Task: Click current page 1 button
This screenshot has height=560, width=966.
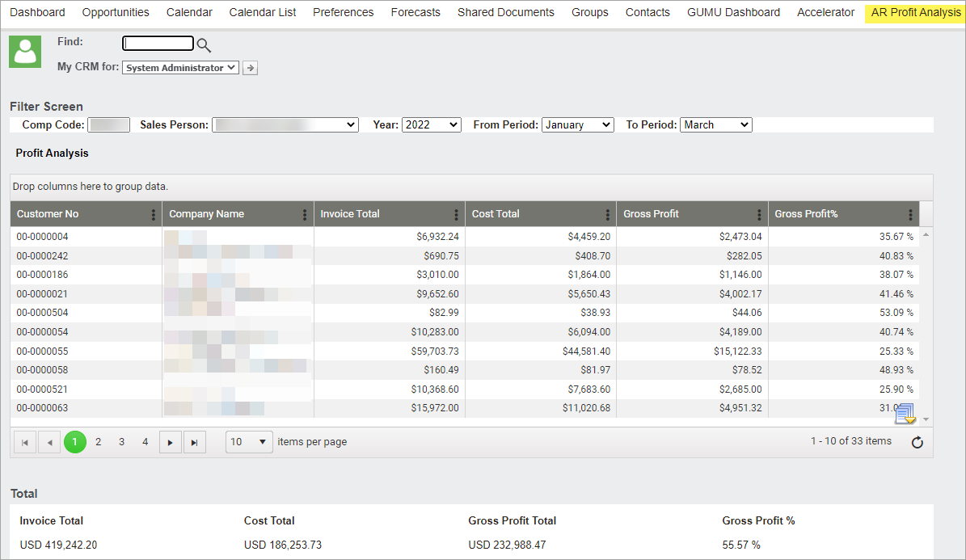Action: tap(75, 442)
